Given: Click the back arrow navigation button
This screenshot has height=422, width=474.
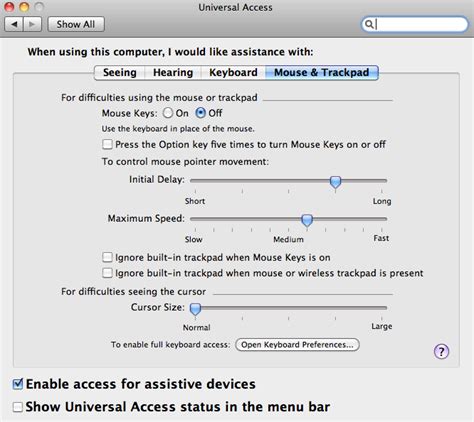Looking at the screenshot, I should pos(14,24).
